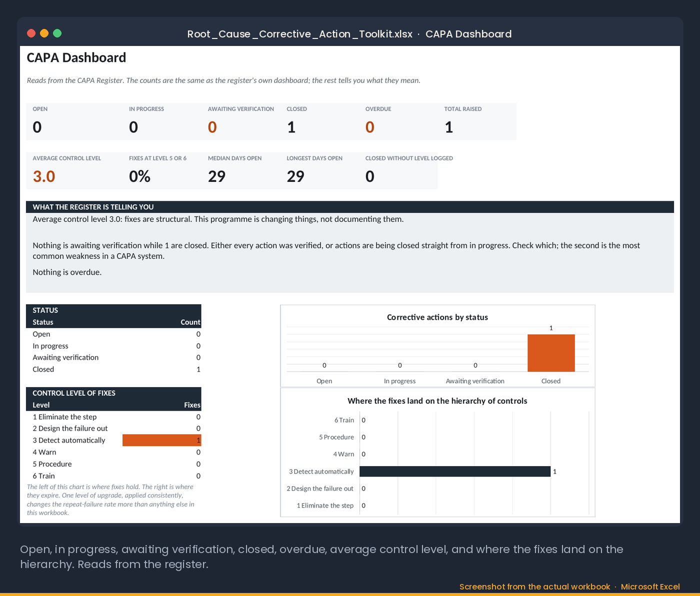Screen dimensions: 700x596
Task: Select the OPEN count value 0
Action: [x=37, y=127]
